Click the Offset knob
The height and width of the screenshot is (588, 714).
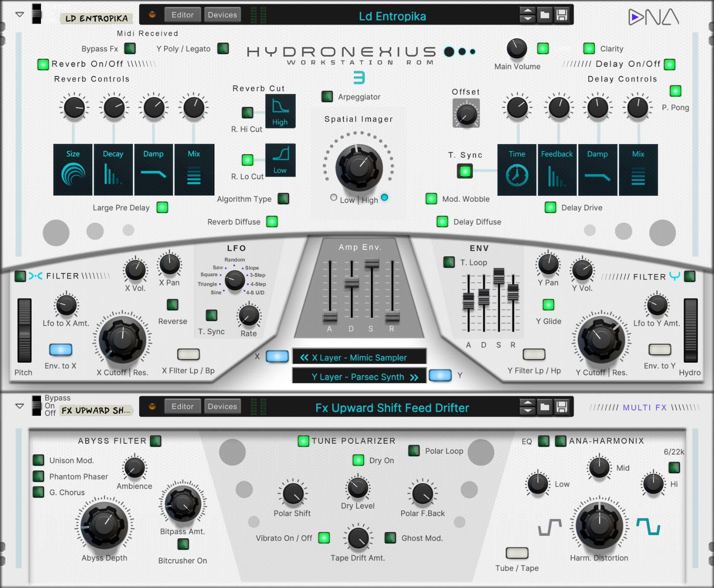[x=466, y=113]
